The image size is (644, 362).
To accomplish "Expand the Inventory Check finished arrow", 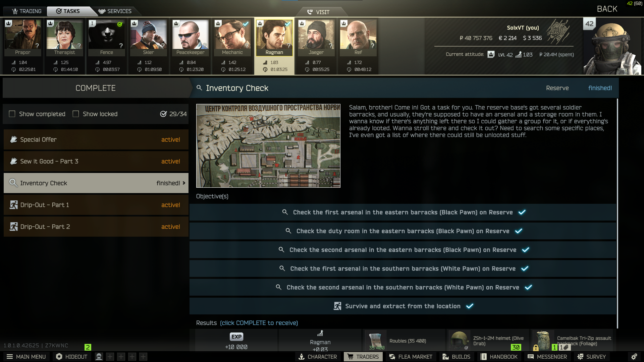I will (x=184, y=183).
